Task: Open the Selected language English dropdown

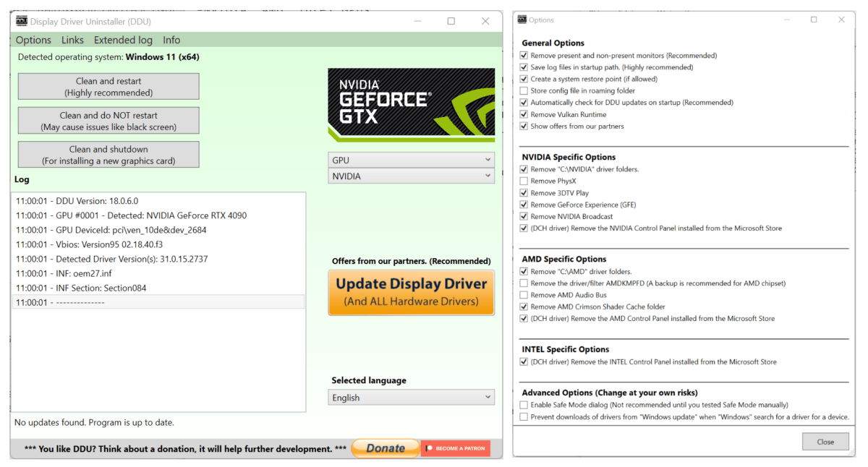Action: point(412,398)
